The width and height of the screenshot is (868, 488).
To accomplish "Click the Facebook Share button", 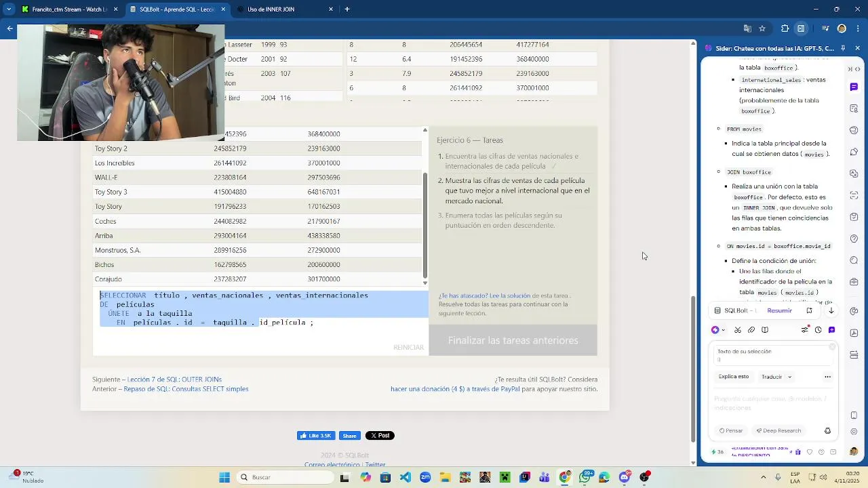I will 349,436.
